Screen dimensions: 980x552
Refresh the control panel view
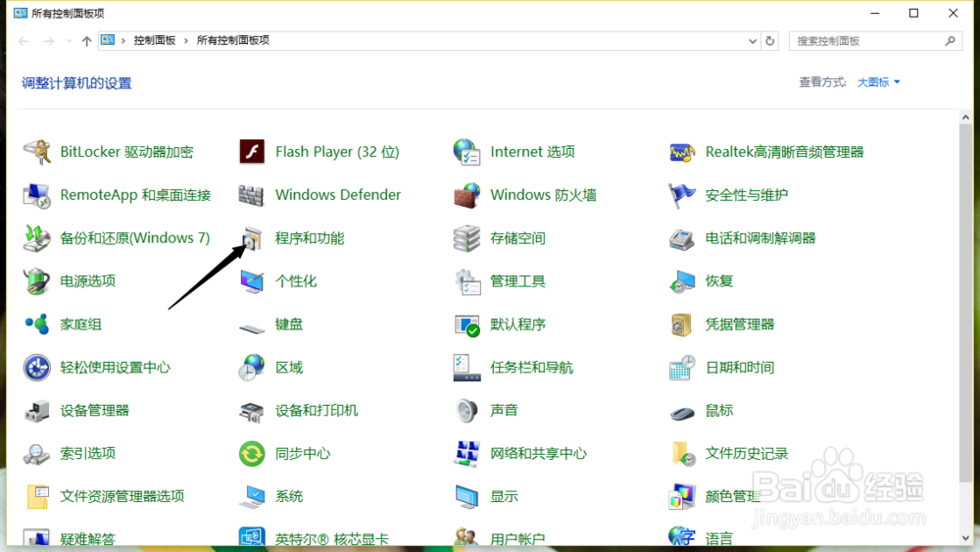pyautogui.click(x=770, y=41)
